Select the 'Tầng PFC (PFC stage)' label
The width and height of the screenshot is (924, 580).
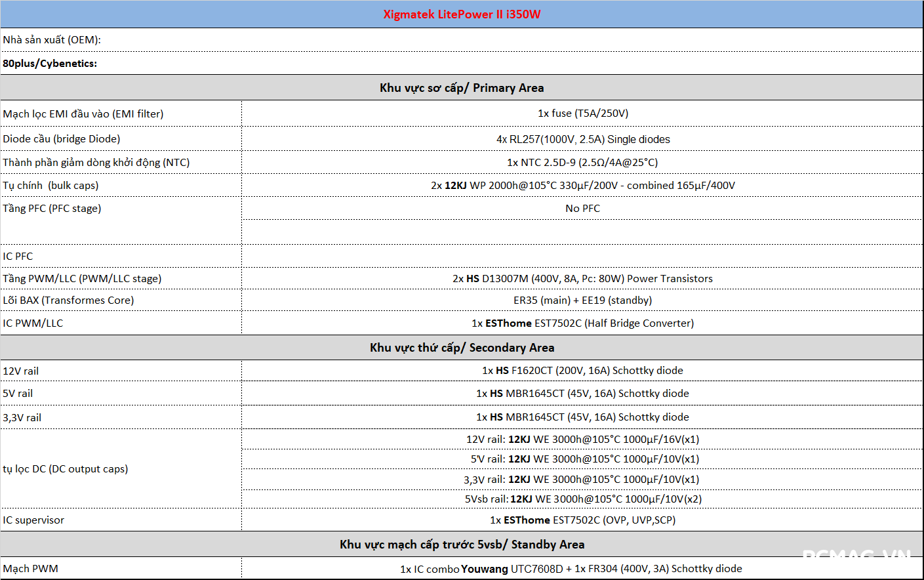click(52, 209)
